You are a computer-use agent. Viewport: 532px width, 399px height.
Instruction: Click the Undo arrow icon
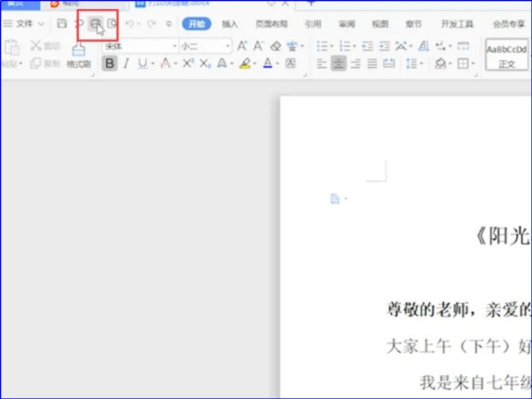130,24
